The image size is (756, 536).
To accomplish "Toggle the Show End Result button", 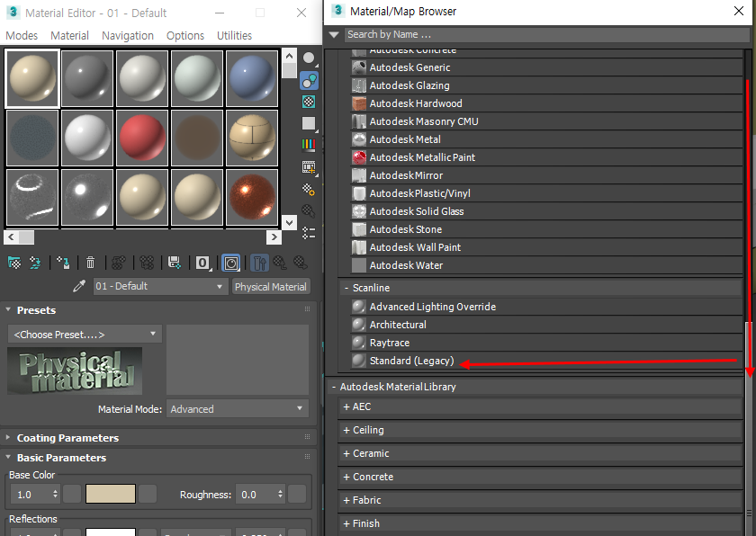I will coord(259,264).
